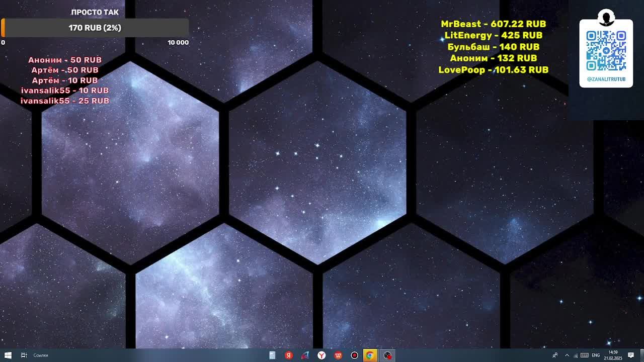The height and width of the screenshot is (362, 644).
Task: Open the People icon in the system tray
Action: pyautogui.click(x=555, y=355)
